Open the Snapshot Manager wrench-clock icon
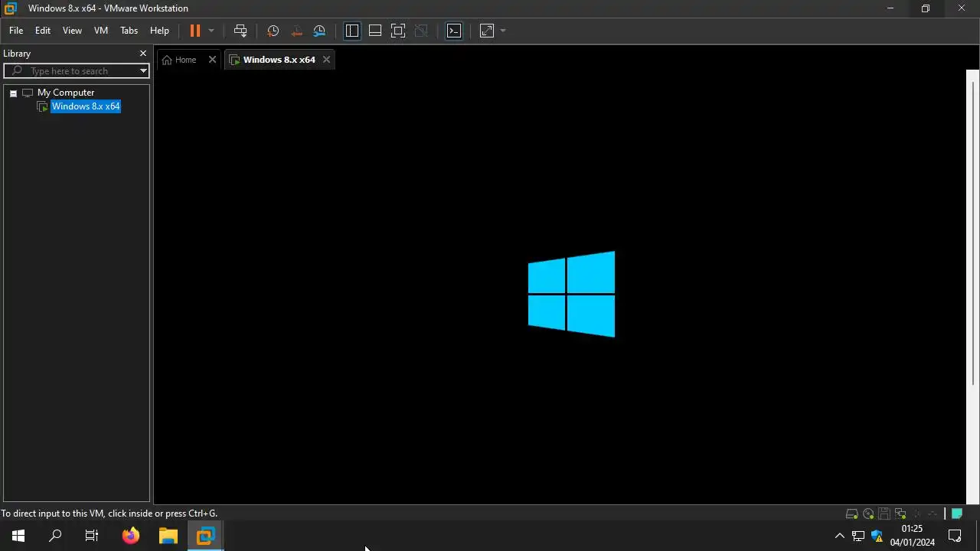980x551 pixels. point(319,31)
